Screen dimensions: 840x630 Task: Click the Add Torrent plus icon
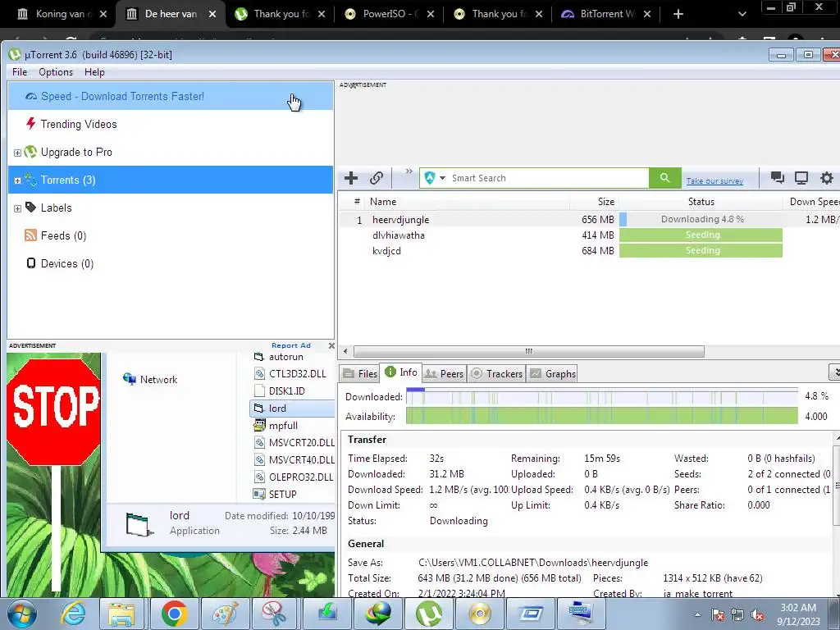coord(351,178)
